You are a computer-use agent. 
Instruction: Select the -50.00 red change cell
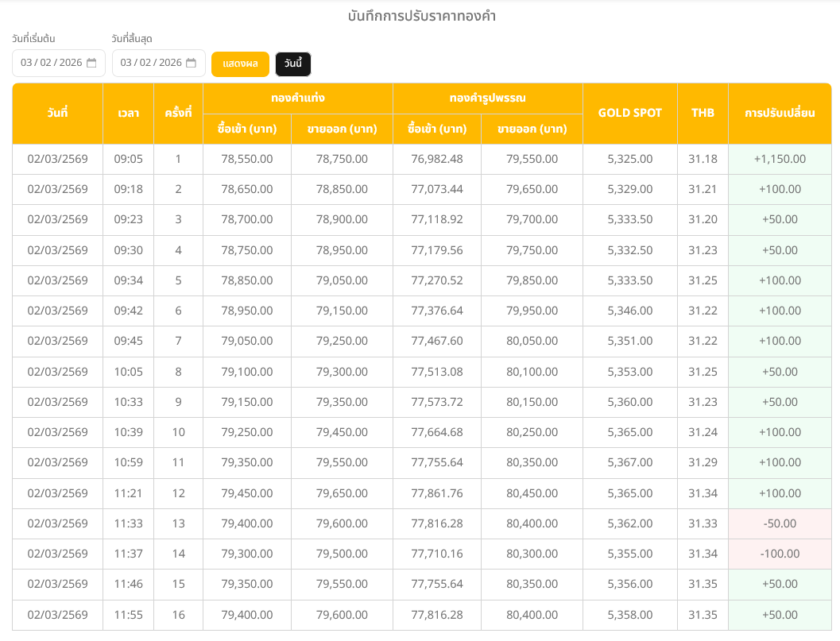780,523
